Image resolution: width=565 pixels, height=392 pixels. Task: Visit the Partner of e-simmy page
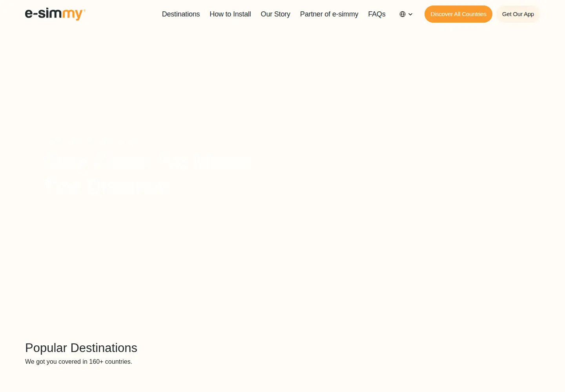pos(329,14)
